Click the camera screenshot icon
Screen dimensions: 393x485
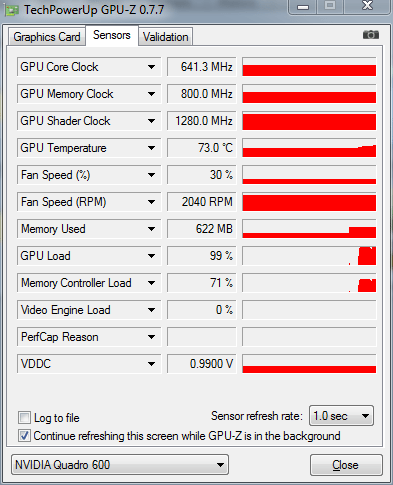371,35
